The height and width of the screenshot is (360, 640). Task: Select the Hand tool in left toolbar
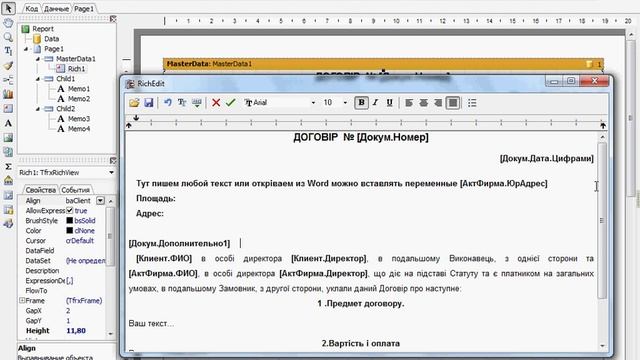8,23
